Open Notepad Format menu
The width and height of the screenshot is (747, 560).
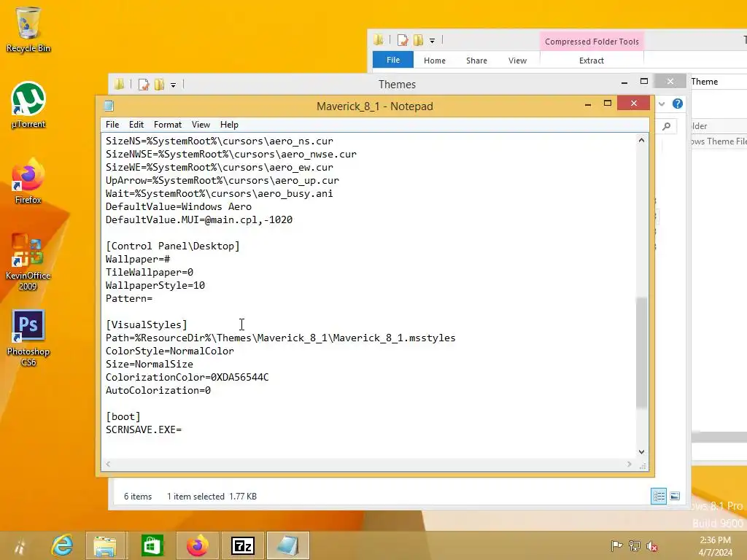tap(168, 124)
